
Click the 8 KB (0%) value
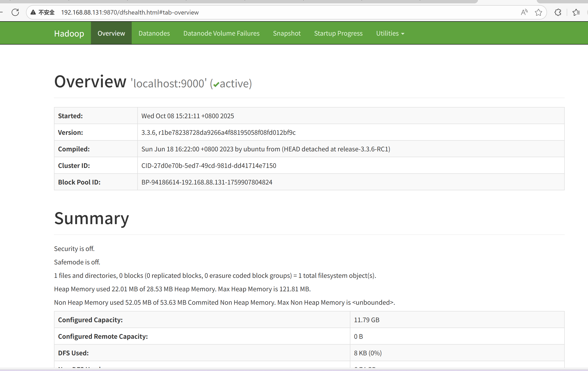pos(368,353)
